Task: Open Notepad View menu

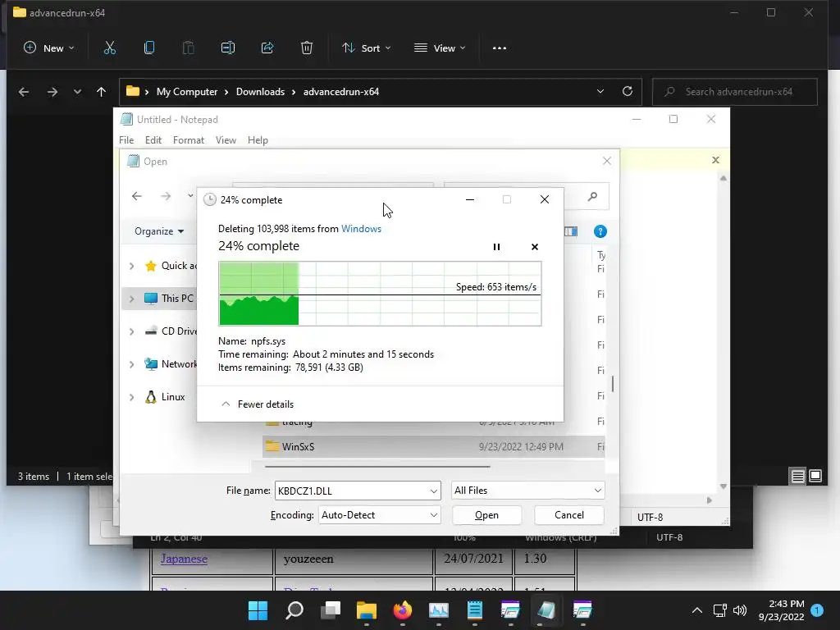Action: coord(226,140)
